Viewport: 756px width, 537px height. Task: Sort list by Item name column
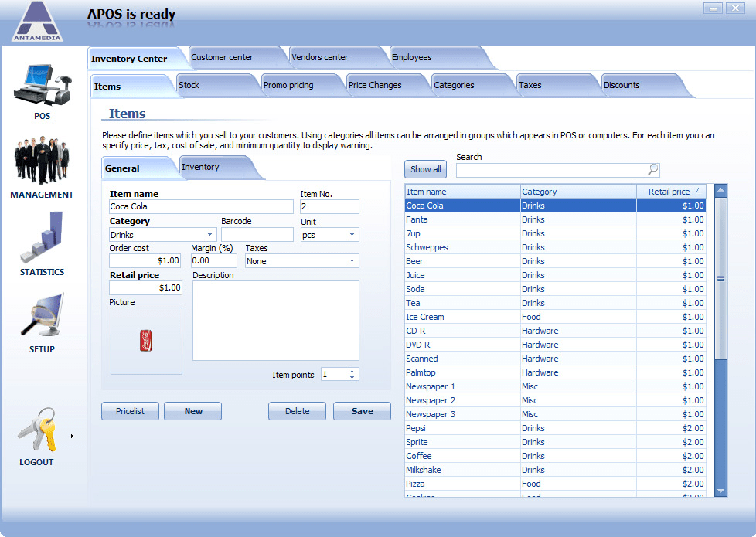462,192
